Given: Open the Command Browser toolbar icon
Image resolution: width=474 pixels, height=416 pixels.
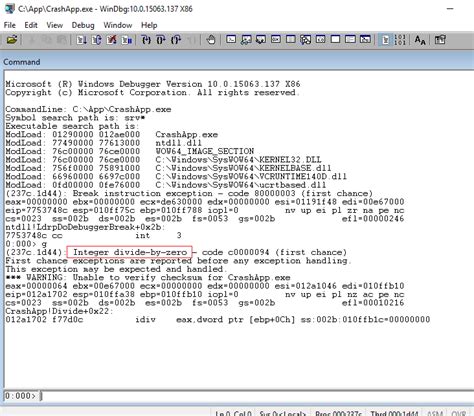Looking at the screenshot, I should tap(365, 40).
